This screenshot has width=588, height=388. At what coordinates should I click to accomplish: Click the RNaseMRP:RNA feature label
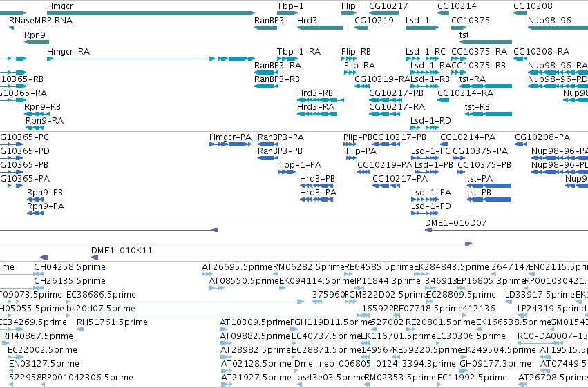[41, 20]
